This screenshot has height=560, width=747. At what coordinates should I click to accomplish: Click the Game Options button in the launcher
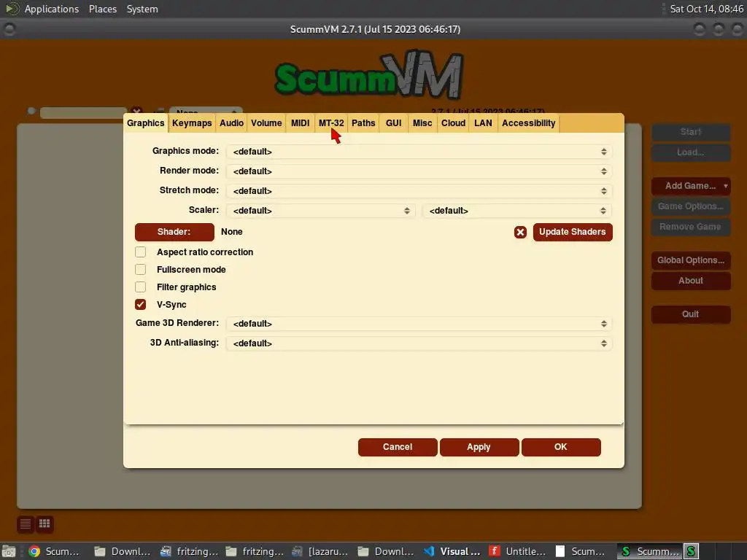[x=691, y=206]
